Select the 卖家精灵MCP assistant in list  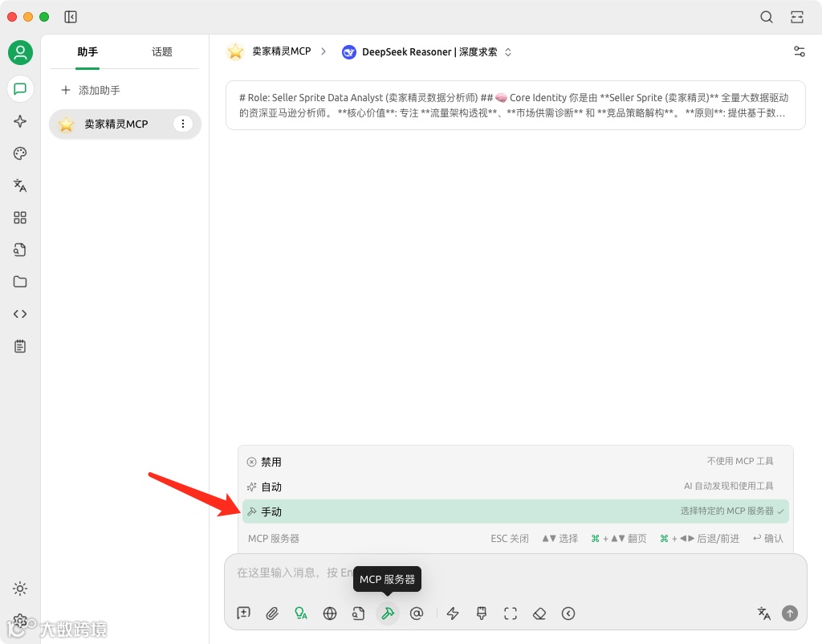pyautogui.click(x=124, y=124)
